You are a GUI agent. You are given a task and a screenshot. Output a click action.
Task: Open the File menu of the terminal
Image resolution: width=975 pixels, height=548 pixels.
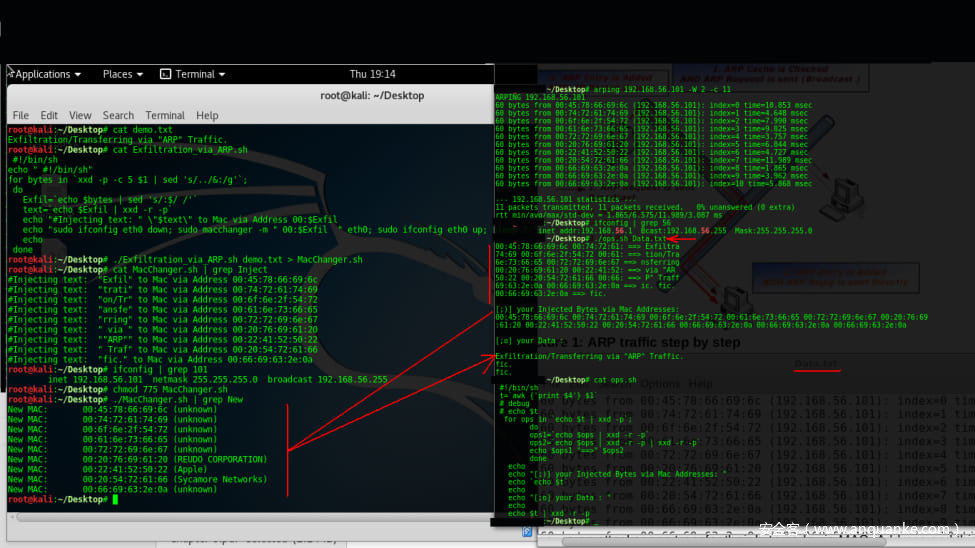[x=20, y=115]
